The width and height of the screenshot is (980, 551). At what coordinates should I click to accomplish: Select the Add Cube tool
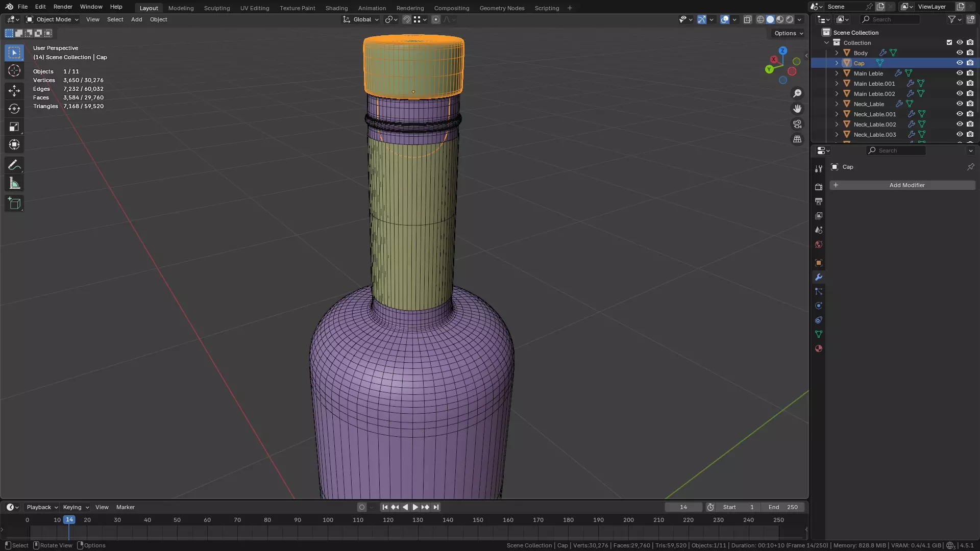click(14, 204)
